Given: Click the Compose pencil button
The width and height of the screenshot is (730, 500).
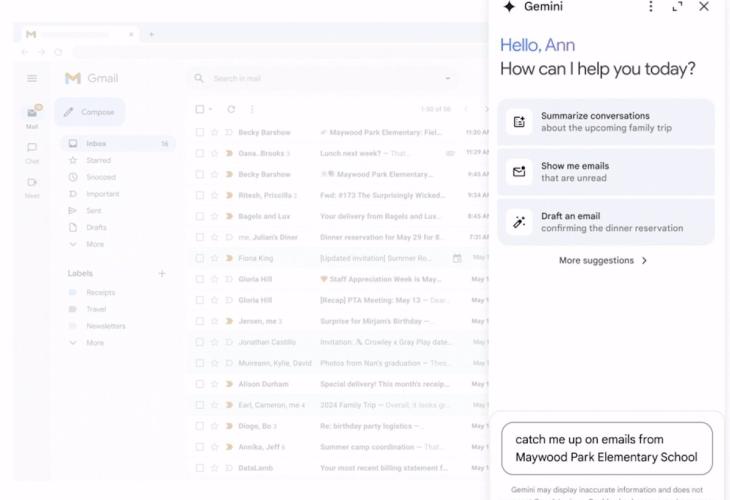Looking at the screenshot, I should click(90, 112).
